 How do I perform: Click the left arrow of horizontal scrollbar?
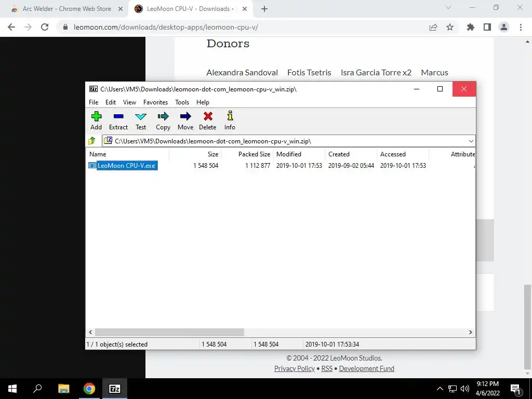click(90, 332)
